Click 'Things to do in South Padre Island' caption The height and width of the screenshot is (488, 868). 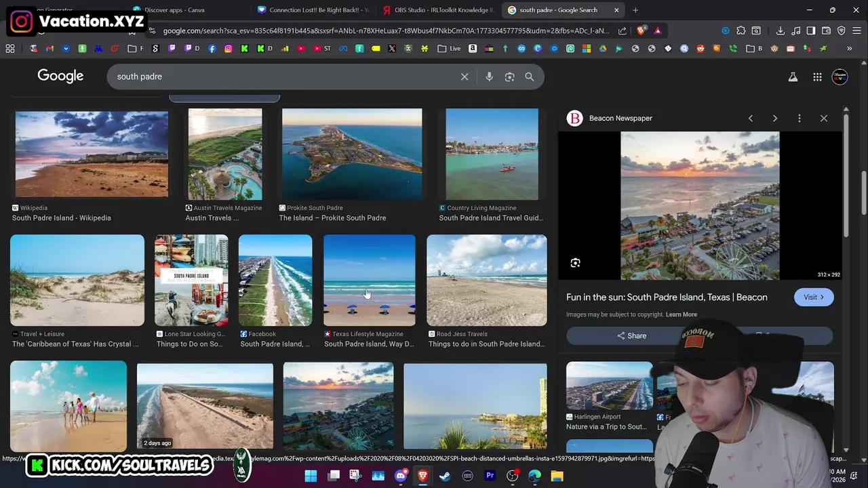pyautogui.click(x=487, y=344)
